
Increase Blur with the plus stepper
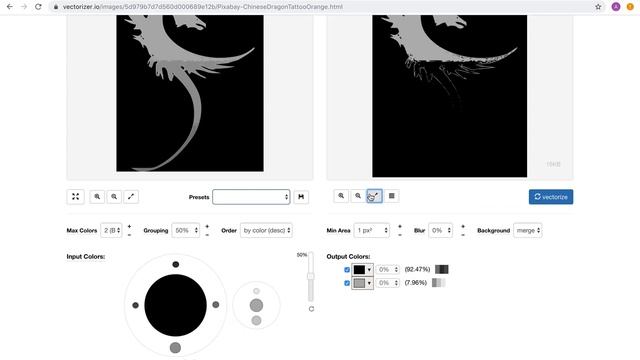coord(463,226)
